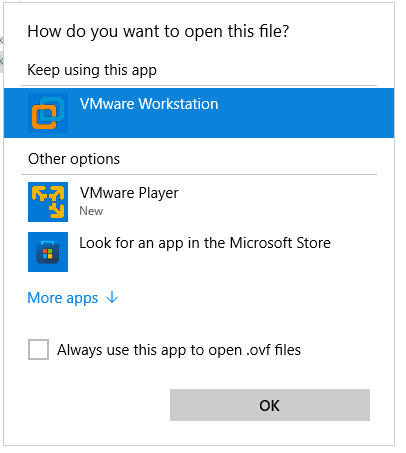Click the blue highlighted row's empty area
This screenshot has width=406, height=453.
point(300,113)
